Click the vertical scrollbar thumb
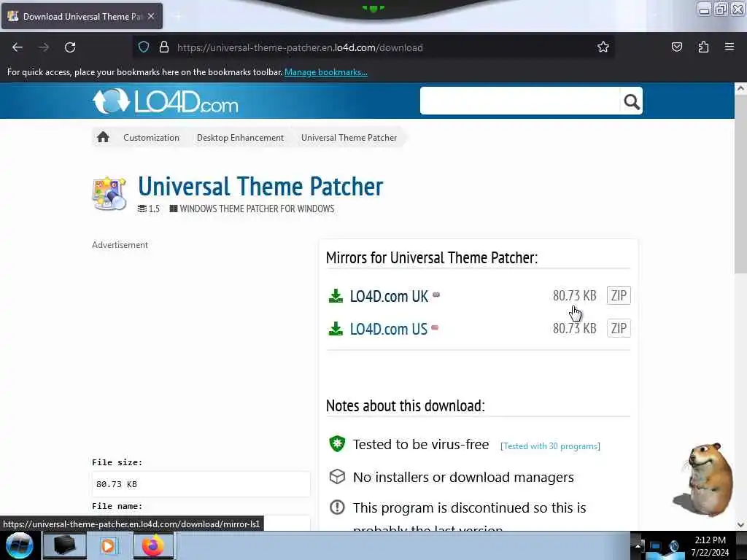 tap(740, 184)
